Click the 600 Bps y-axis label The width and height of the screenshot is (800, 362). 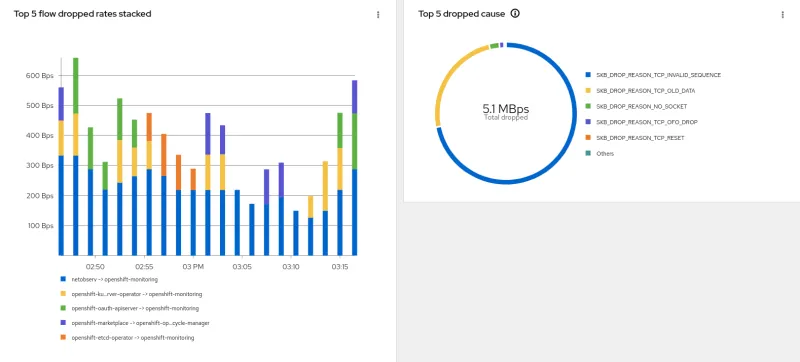pos(40,75)
